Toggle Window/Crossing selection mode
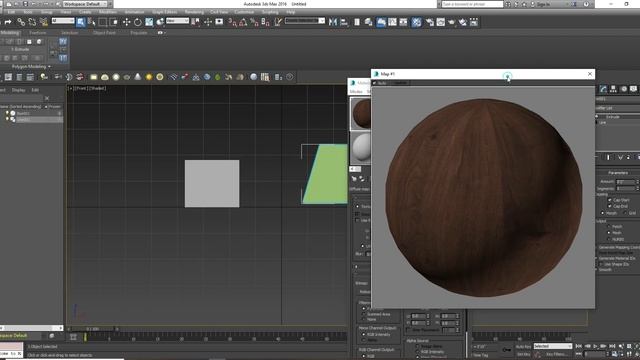Image resolution: width=640 pixels, height=360 pixels. click(x=114, y=22)
